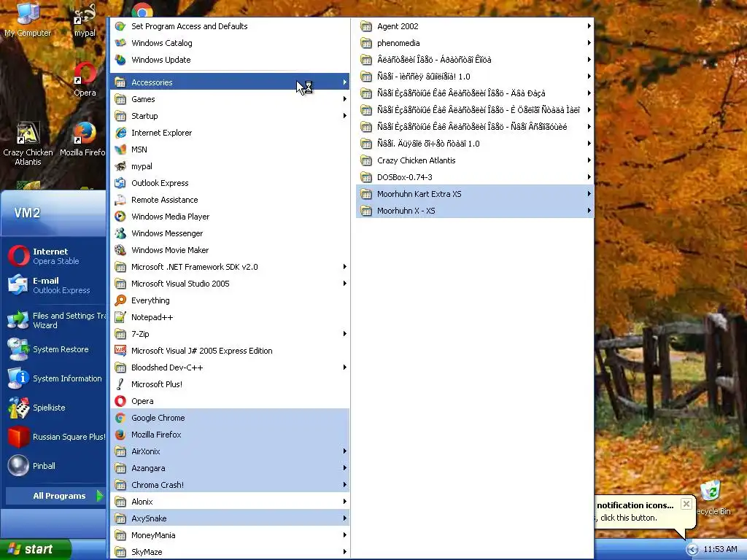This screenshot has height=560, width=747.
Task: Click the System Restore icon in start panel
Action: pyautogui.click(x=18, y=349)
